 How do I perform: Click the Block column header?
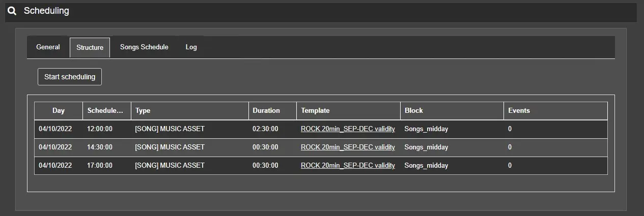click(x=414, y=111)
